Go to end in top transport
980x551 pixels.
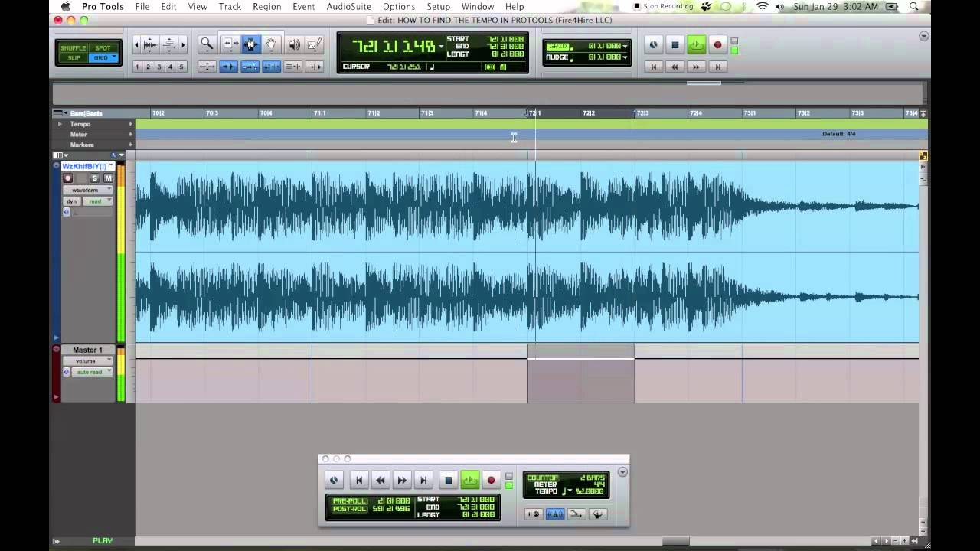tap(717, 67)
